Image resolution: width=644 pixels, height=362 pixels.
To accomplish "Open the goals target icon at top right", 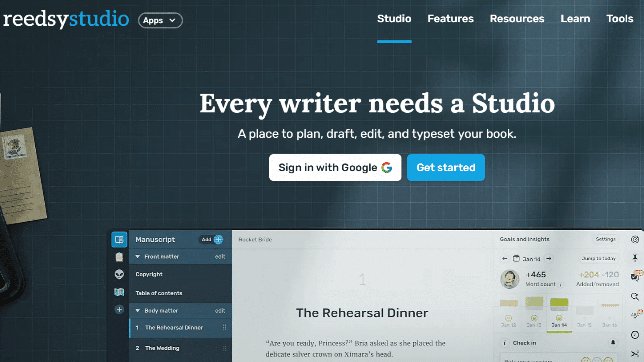I will [635, 239].
